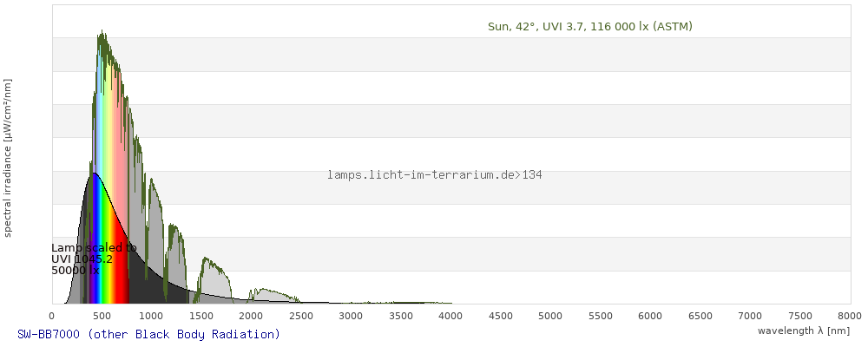Image resolution: width=868 pixels, height=347 pixels.
Task: Click the 3500 nm axis tick label
Action: pos(401,316)
